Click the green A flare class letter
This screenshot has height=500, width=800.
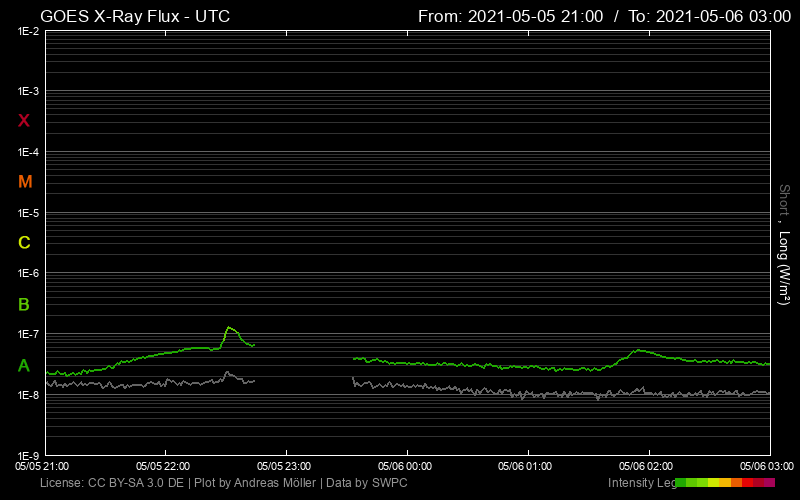coord(23,366)
